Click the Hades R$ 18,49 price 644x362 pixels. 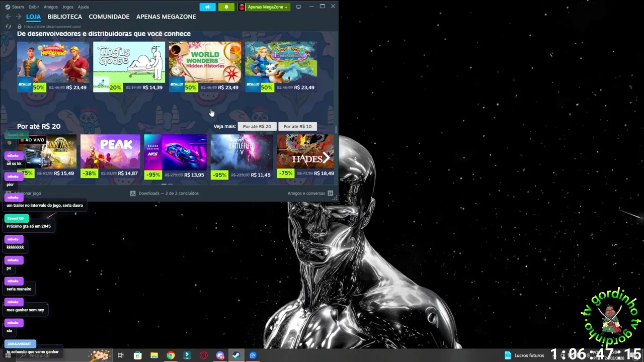[x=324, y=173]
